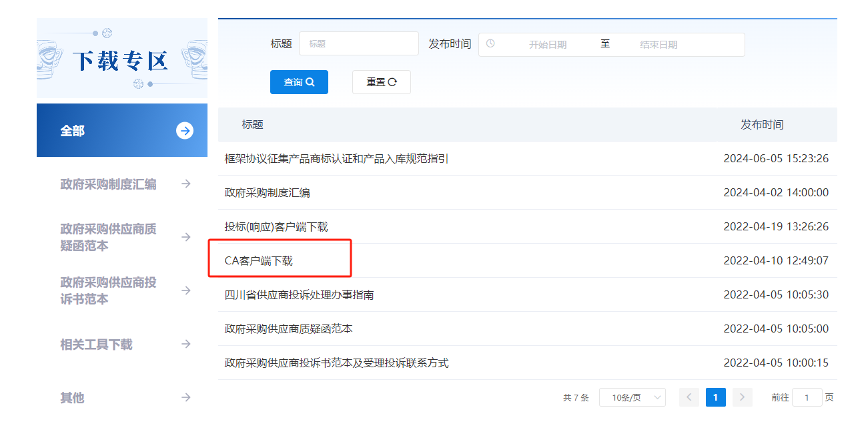The height and width of the screenshot is (424, 868).
Task: Open the 开始日期 start date picker
Action: coord(547,45)
